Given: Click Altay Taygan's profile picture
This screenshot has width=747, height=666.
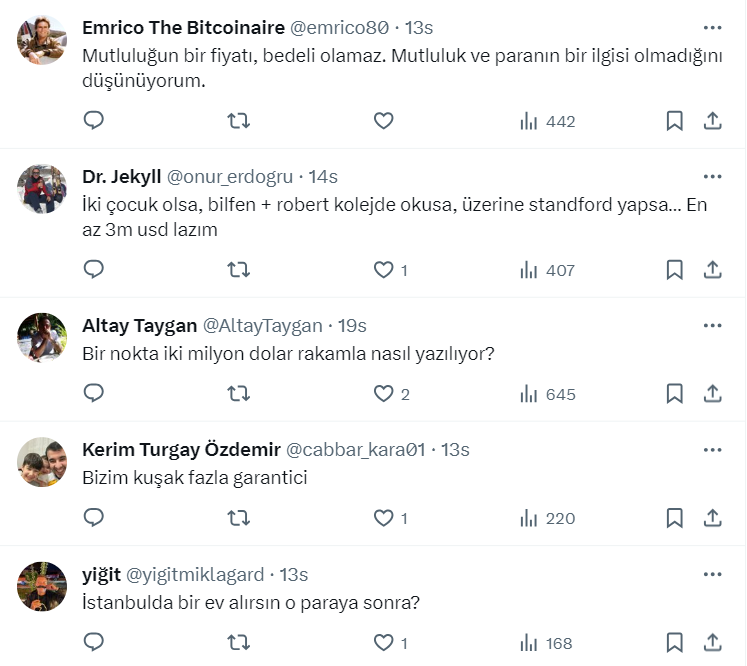Looking at the screenshot, I should (43, 338).
